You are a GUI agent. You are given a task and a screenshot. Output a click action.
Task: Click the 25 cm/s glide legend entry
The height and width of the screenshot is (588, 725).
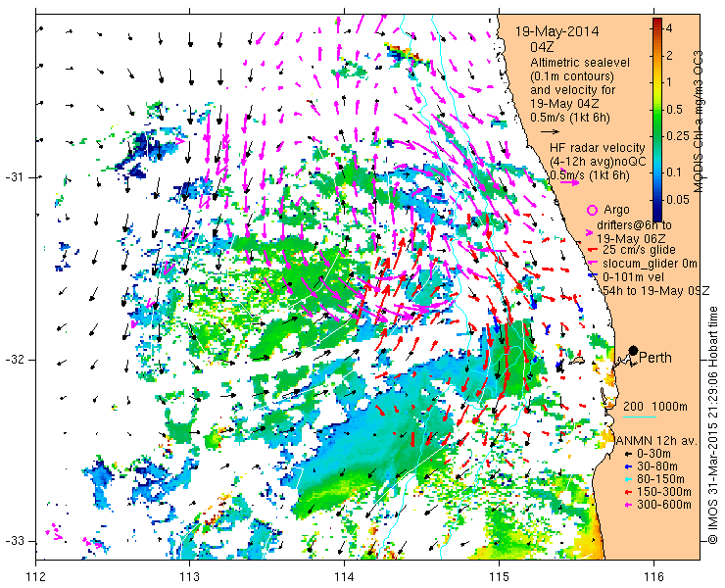pyautogui.click(x=639, y=250)
